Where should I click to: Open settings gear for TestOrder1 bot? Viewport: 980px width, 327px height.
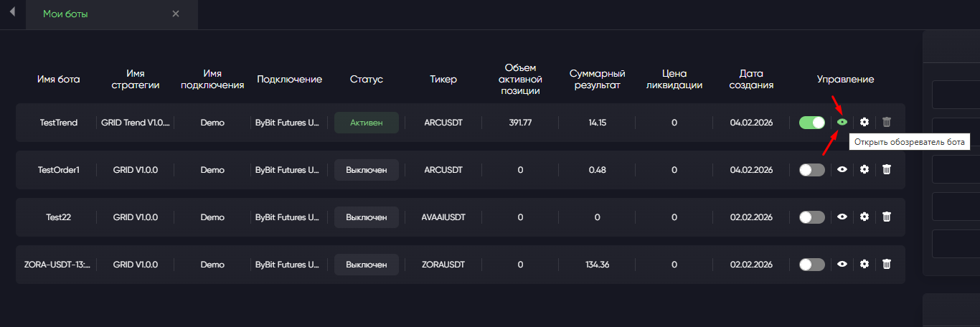coord(864,170)
